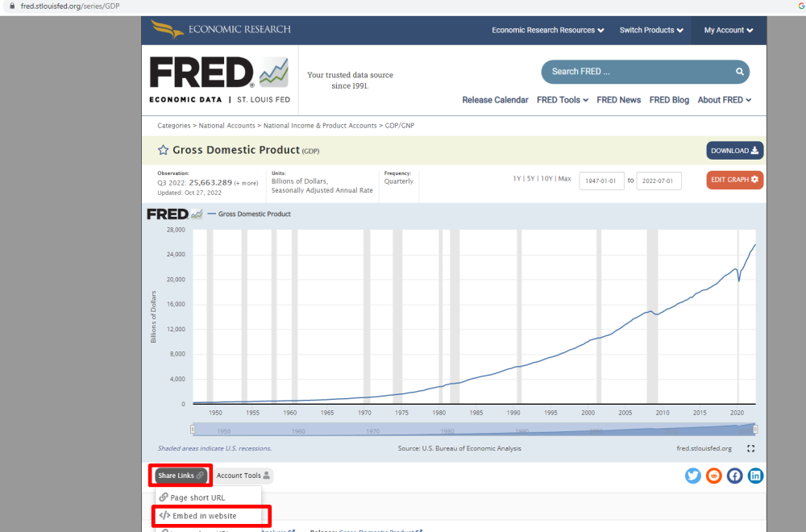Viewport: 806px width, 532px height.
Task: Click the (+ more) observations link
Action: (246, 183)
